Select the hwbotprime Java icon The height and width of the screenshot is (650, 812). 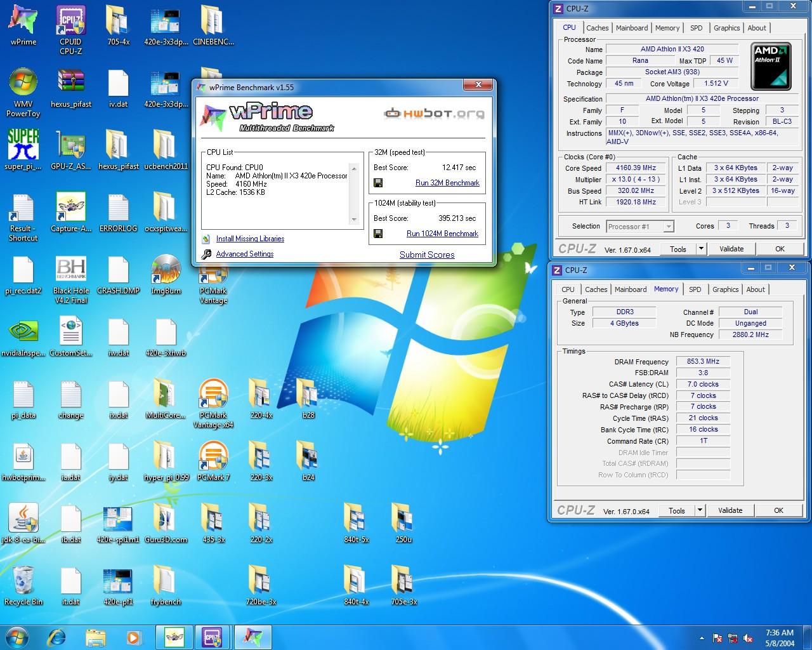23,461
